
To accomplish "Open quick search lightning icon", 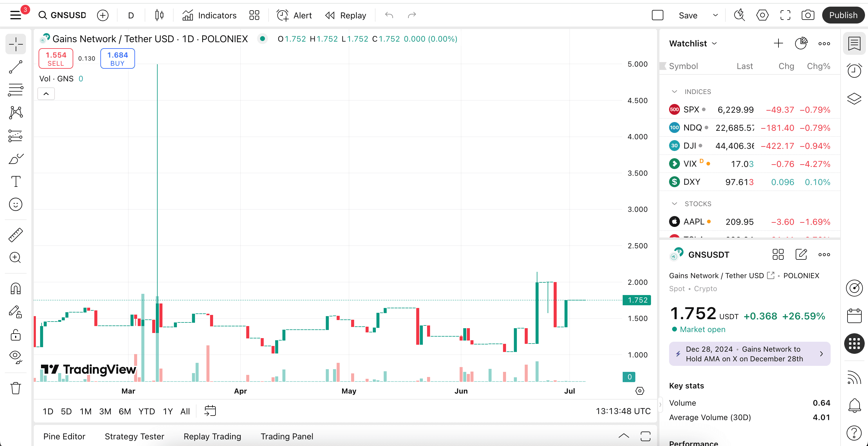I will [x=739, y=15].
